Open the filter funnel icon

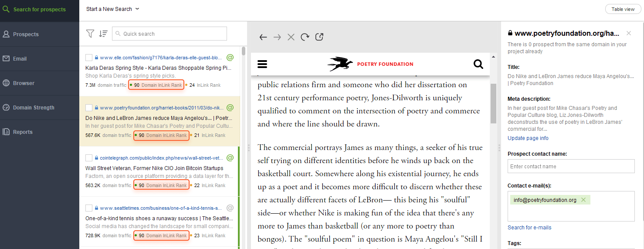[x=90, y=34]
